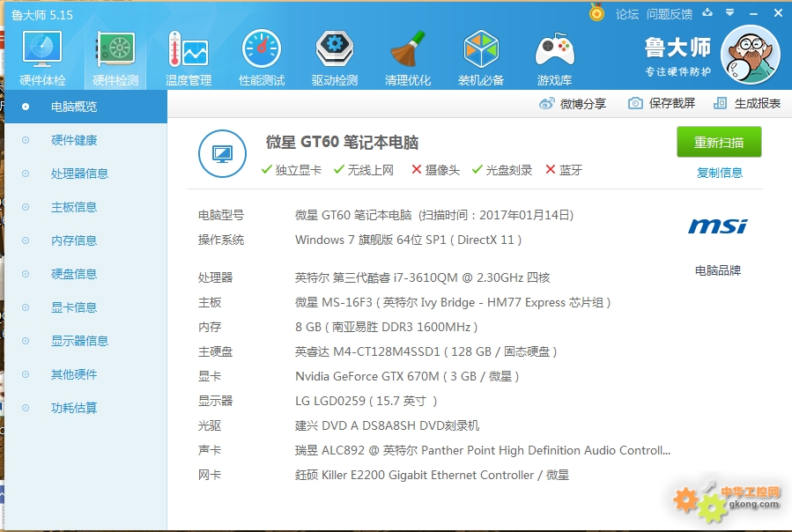Click the green 重新扫描 rescan button

click(719, 143)
